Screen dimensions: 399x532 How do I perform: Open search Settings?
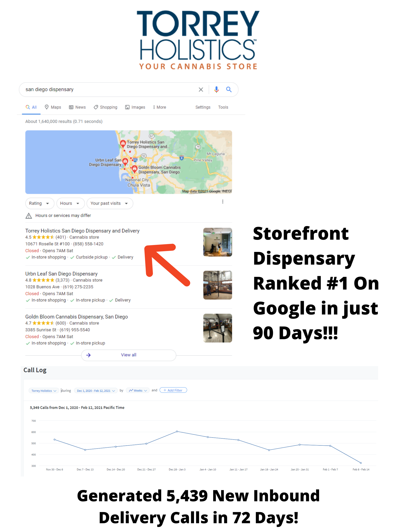pyautogui.click(x=203, y=107)
